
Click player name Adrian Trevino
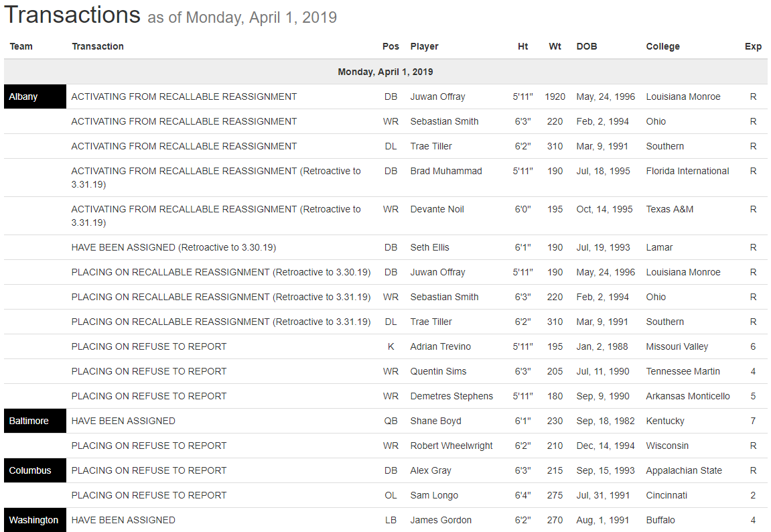(x=441, y=346)
